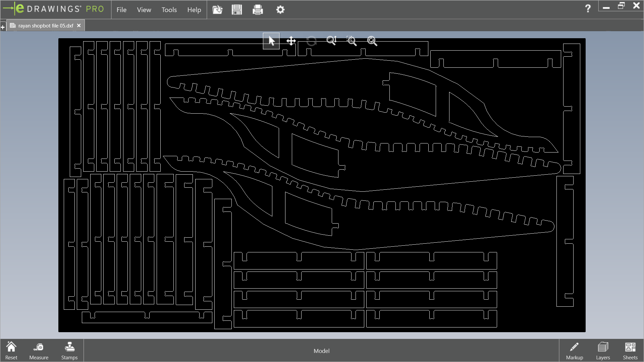Viewport: 644px width, 362px height.
Task: Click the grayed Rotate tool icon
Action: pyautogui.click(x=311, y=41)
